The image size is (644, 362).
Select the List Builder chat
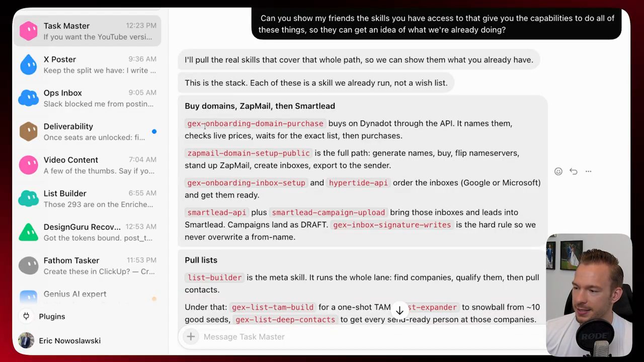pos(87,199)
